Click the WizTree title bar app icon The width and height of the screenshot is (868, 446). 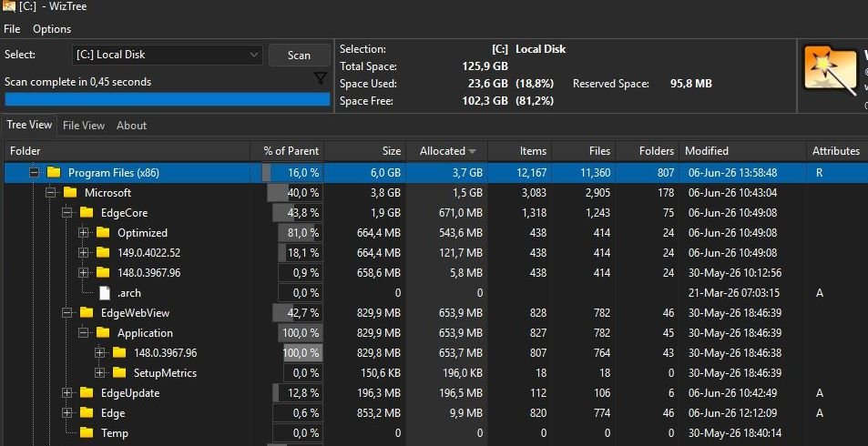[8, 6]
